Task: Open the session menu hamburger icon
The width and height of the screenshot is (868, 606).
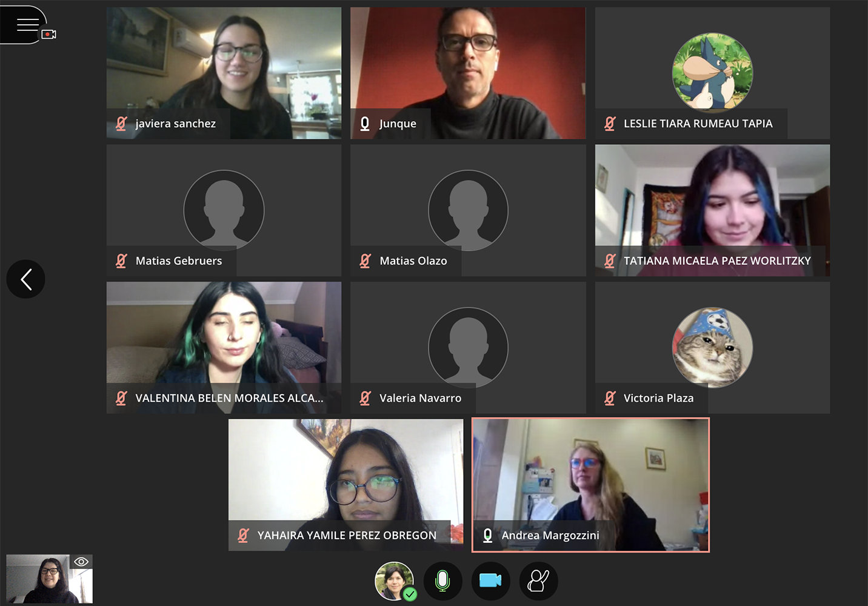Action: click(x=27, y=24)
